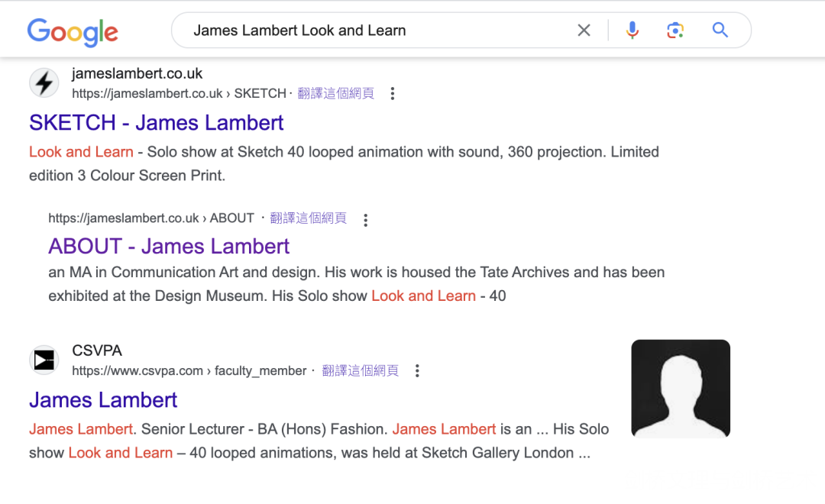Click the jameslambert.co.uk site name
825x504 pixels.
pos(137,73)
